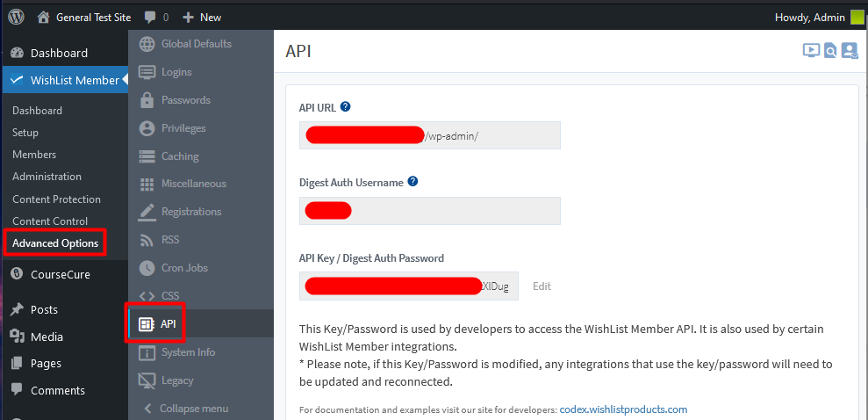Open the Registrations section
Screen dimensions: 868x420
[191, 212]
